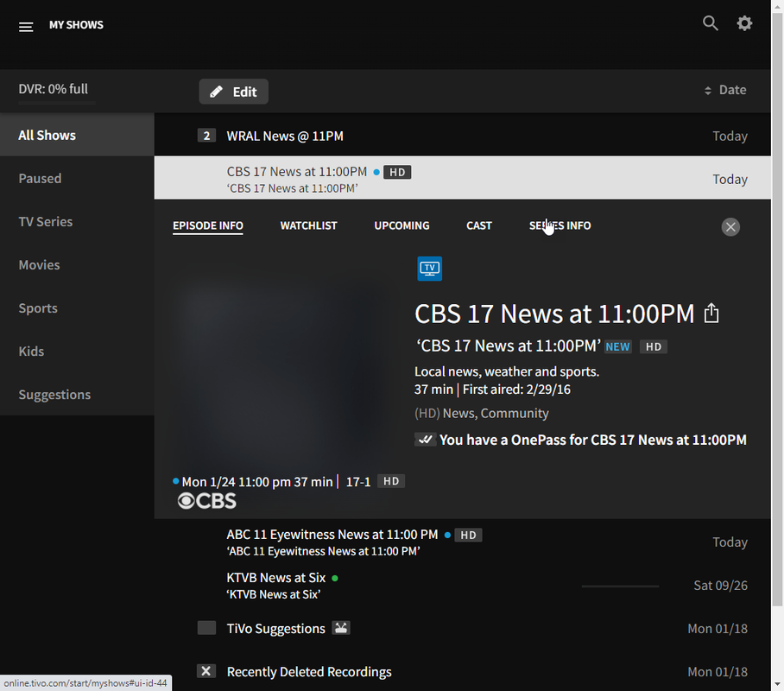Click the CBS network logo
The height and width of the screenshot is (691, 784).
[x=207, y=501]
